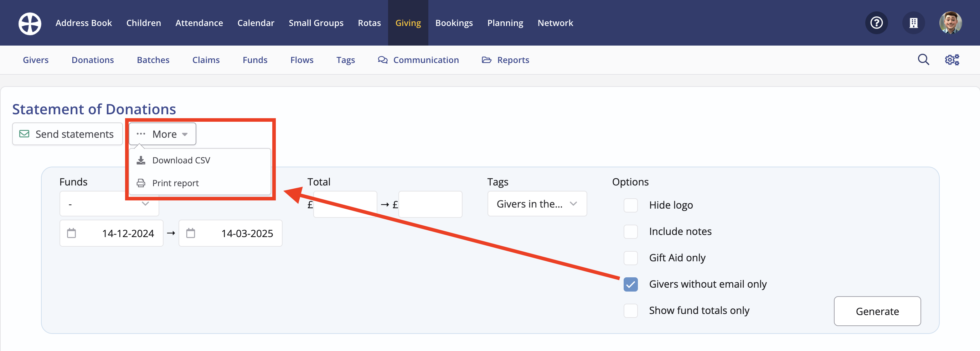980x351 pixels.
Task: Click the end date field 14-03-2025
Action: tap(231, 233)
